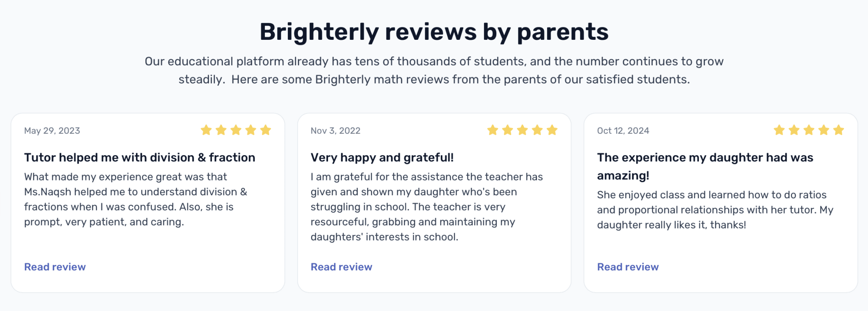Click the 'Brighterly reviews by parents' heading
This screenshot has height=311, width=868.
pos(434,31)
